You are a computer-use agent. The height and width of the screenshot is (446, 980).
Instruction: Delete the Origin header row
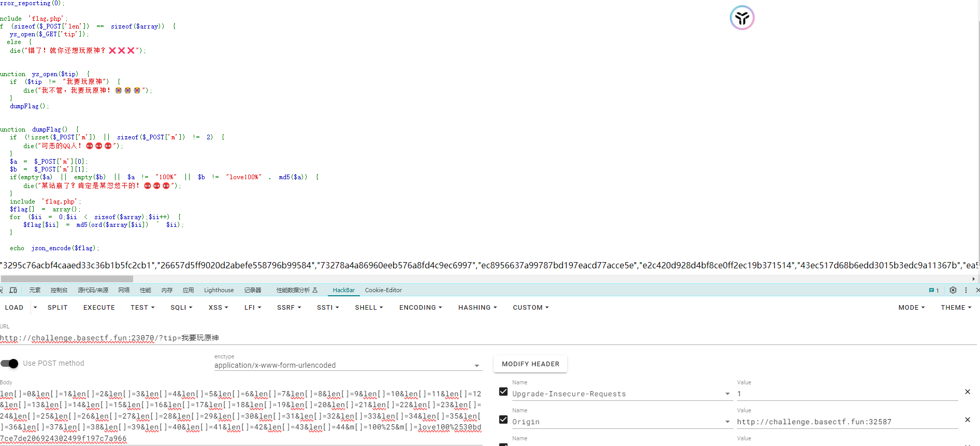(x=967, y=420)
